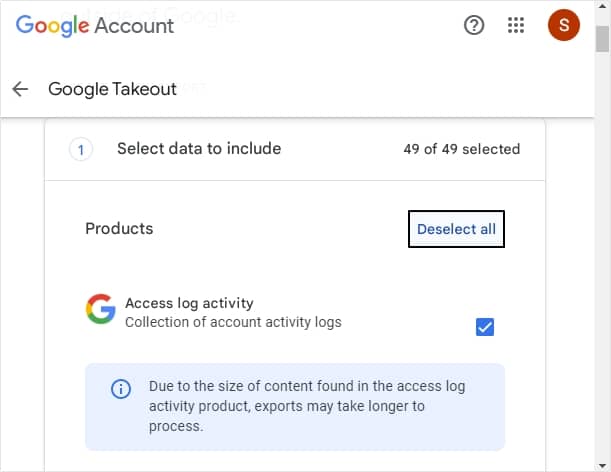611x472 pixels.
Task: Open the S profile avatar menu
Action: 564,25
